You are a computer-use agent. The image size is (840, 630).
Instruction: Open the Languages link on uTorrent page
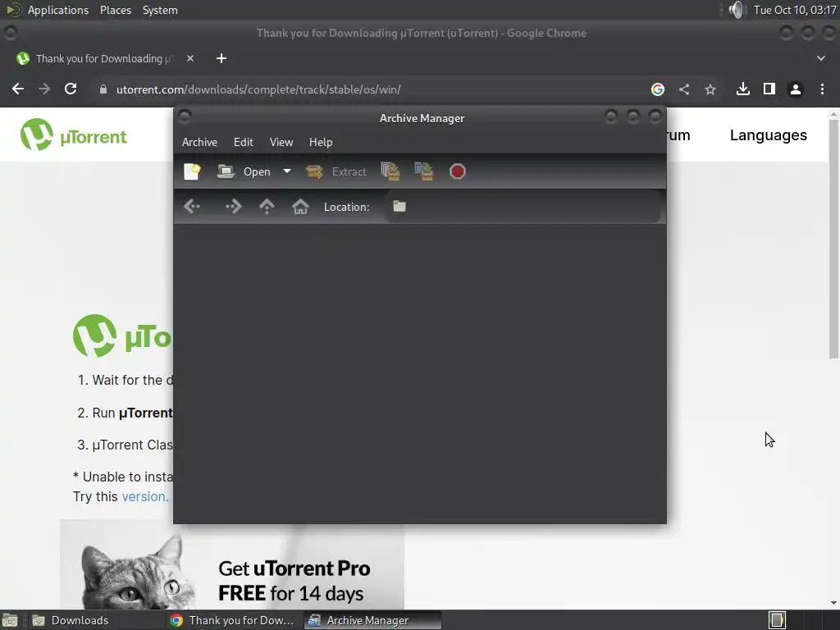(x=768, y=135)
